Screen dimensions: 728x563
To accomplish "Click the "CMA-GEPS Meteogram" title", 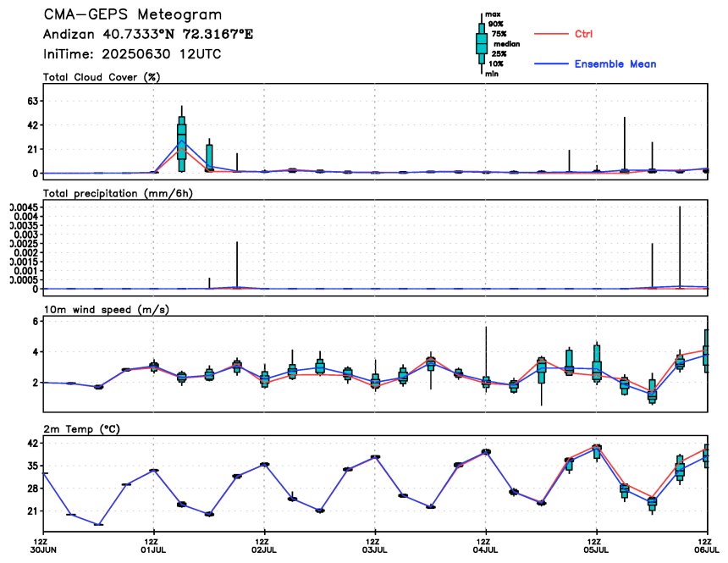I will pyautogui.click(x=133, y=14).
